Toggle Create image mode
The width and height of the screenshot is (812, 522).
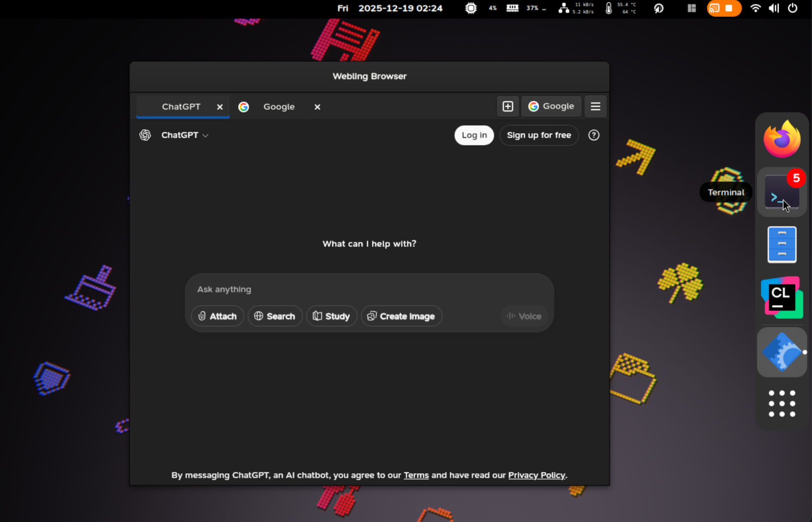point(401,316)
